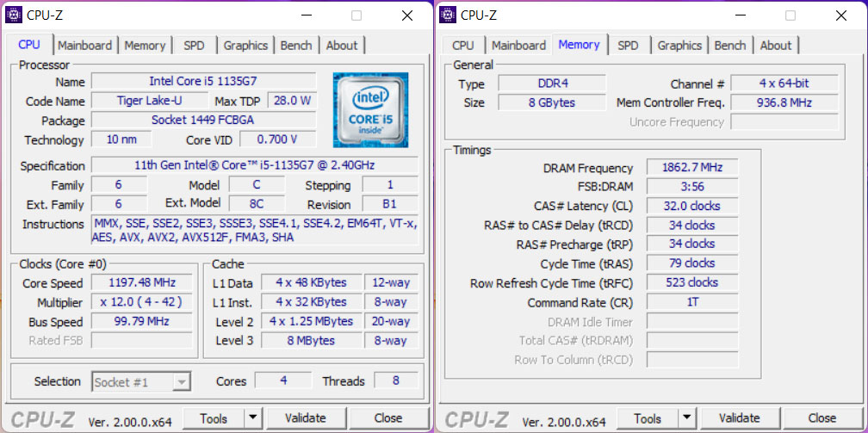The image size is (868, 433).
Task: Click memory Size value 8 GBytes
Action: tap(553, 102)
